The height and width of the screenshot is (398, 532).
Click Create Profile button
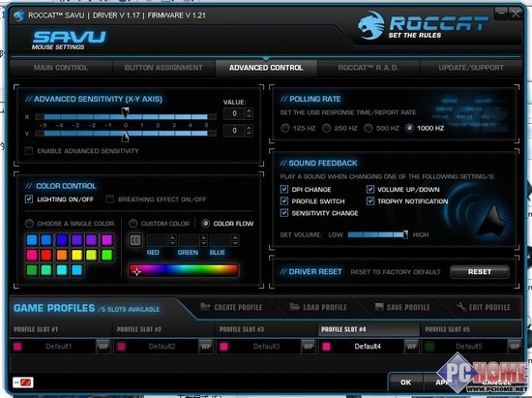tap(231, 307)
